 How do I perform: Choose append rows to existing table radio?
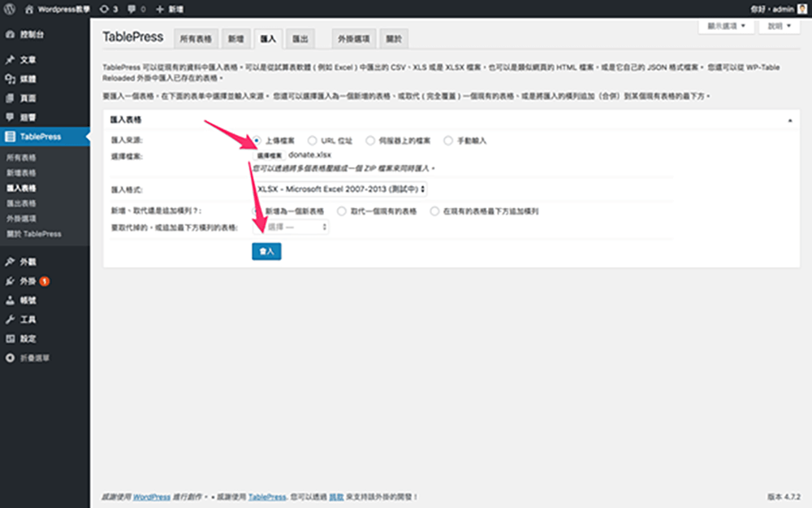click(434, 211)
